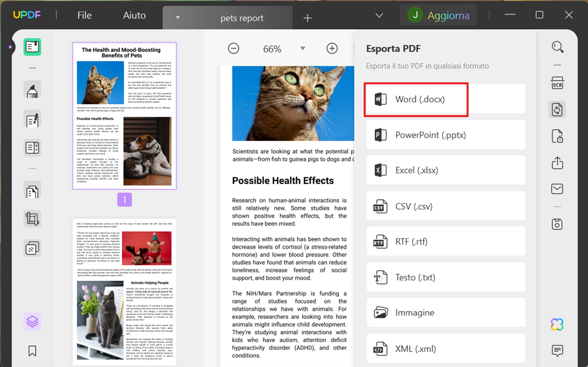
Task: Send the file by email icon
Action: pyautogui.click(x=558, y=189)
